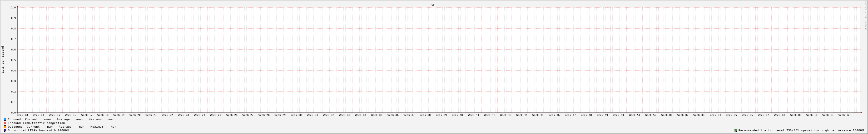
Task: Click the green Recommended traffic level marker
Action: [736, 130]
